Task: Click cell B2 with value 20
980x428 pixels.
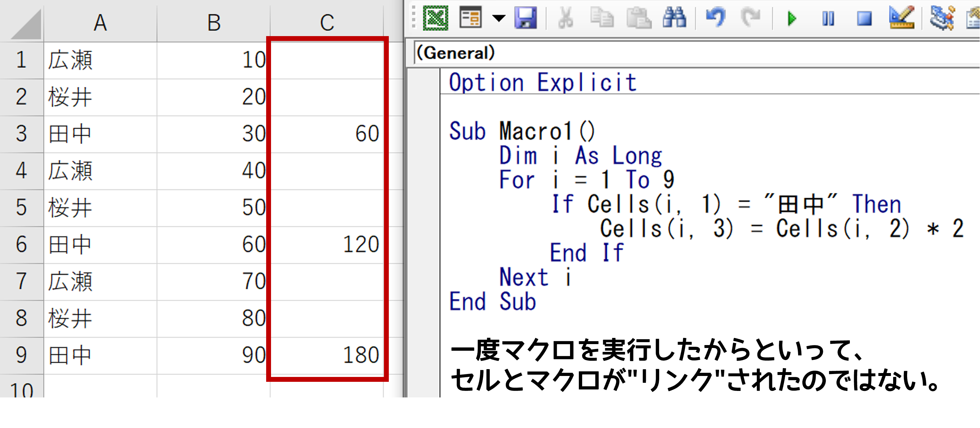Action: click(213, 97)
